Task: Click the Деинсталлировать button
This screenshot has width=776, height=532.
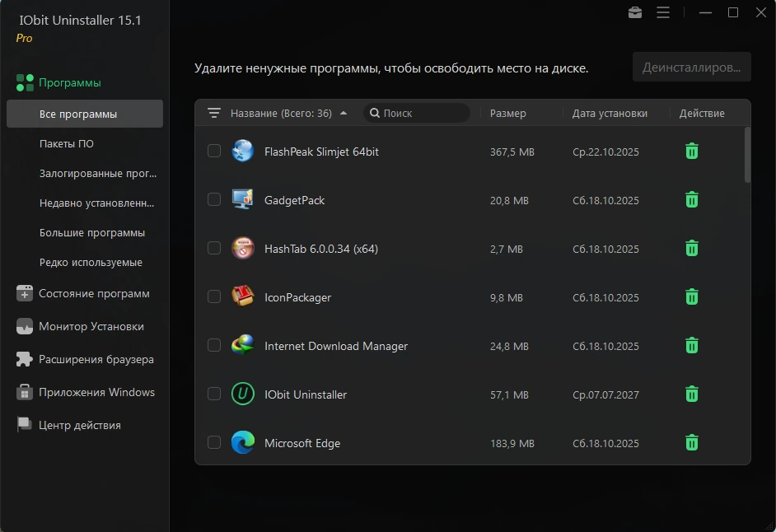Action: pos(691,67)
